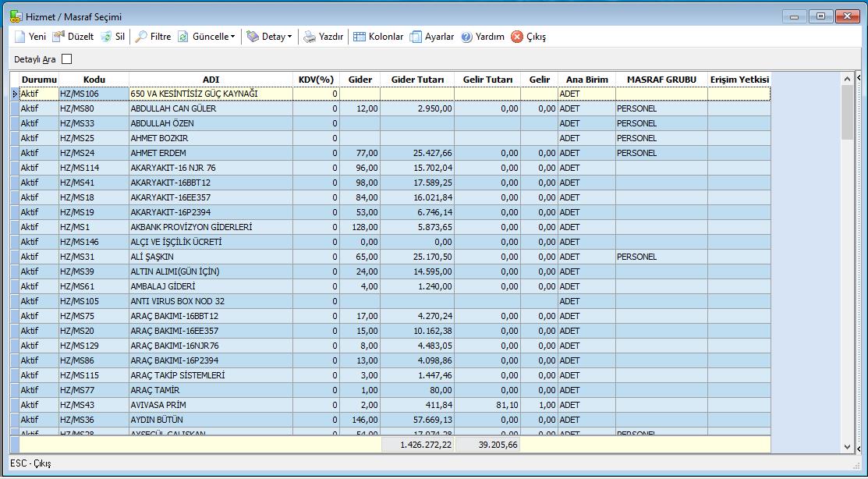Click the Ana Birim column header
This screenshot has height=479, width=868.
(586, 80)
